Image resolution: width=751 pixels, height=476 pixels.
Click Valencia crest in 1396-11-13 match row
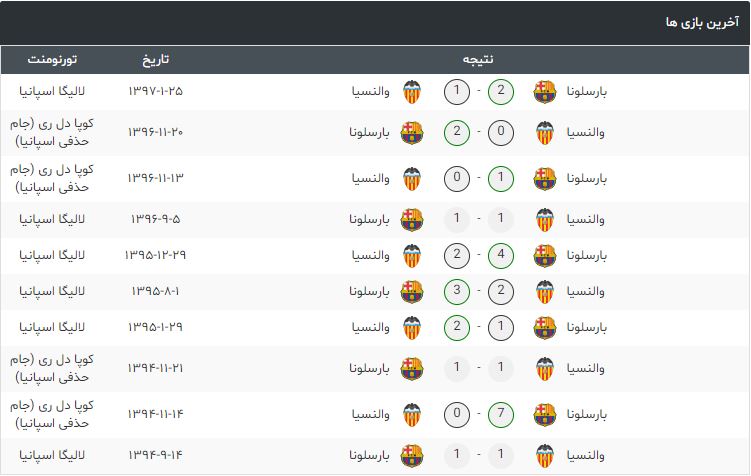412,179
